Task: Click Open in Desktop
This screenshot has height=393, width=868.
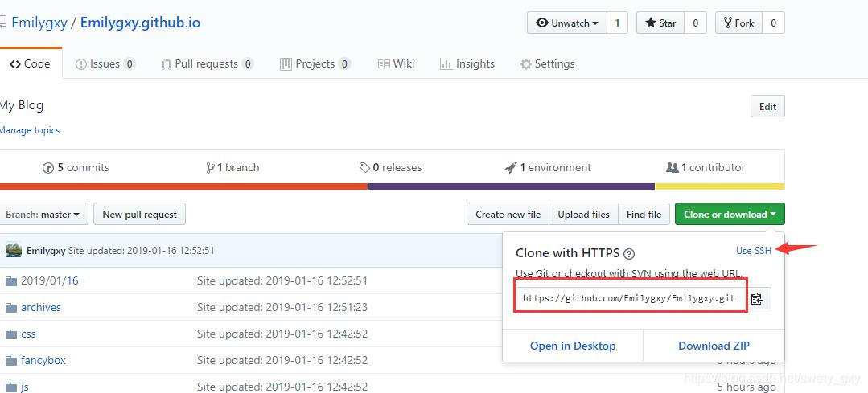Action: 573,346
